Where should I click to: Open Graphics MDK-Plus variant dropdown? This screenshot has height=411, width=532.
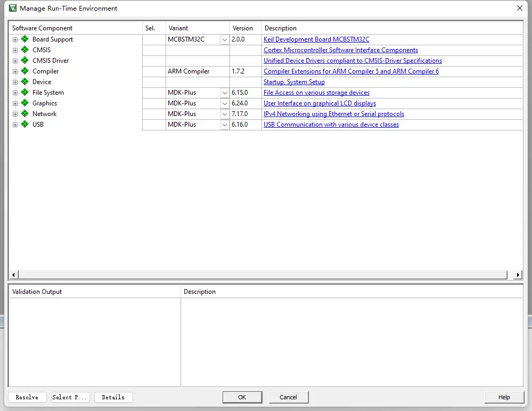(225, 103)
